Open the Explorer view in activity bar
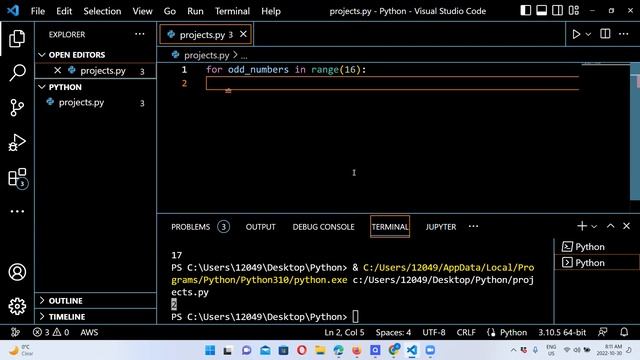The height and width of the screenshot is (360, 640). (17, 38)
